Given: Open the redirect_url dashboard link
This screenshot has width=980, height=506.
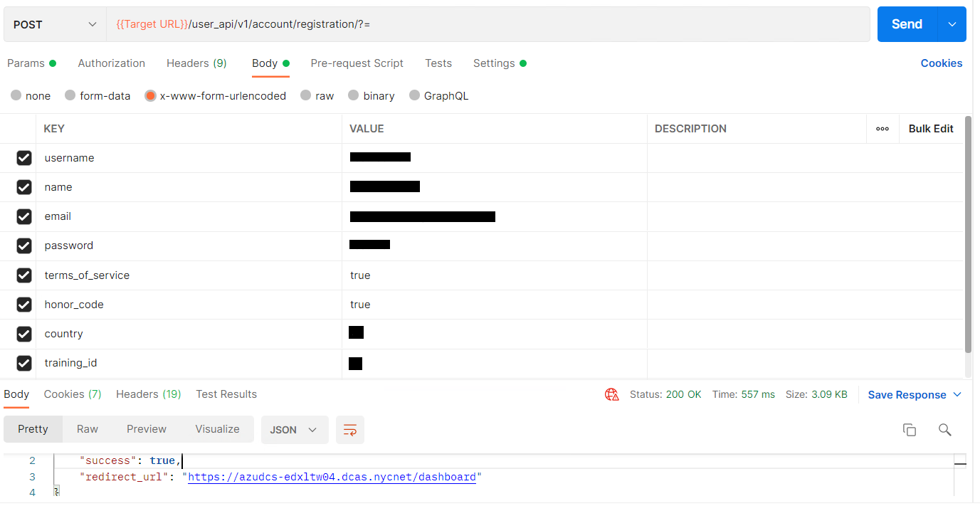Looking at the screenshot, I should (x=332, y=477).
